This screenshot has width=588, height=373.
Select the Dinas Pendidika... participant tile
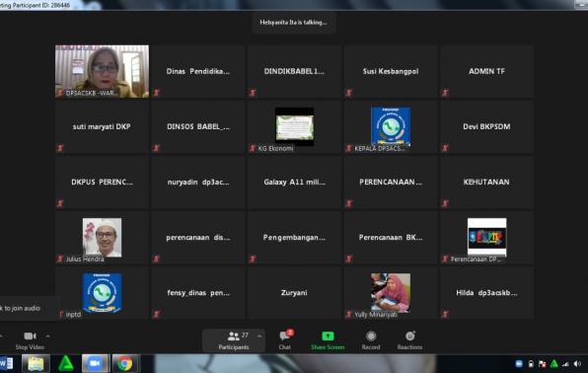(198, 71)
